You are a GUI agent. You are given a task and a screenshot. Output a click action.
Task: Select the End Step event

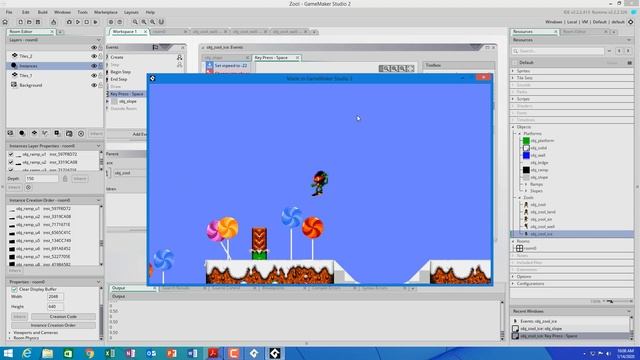119,79
